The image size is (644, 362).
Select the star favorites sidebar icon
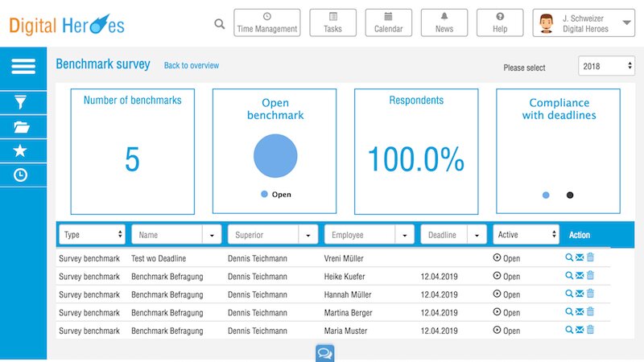click(x=22, y=151)
